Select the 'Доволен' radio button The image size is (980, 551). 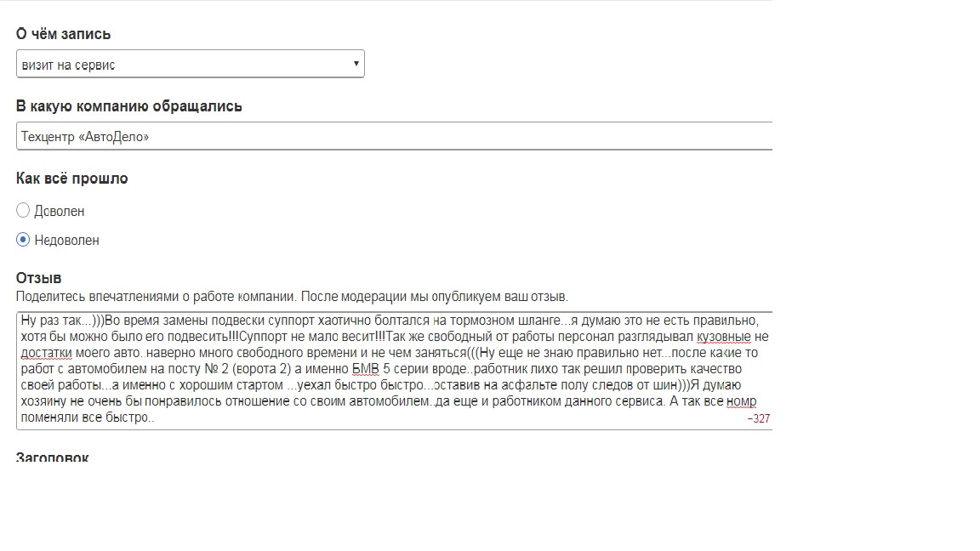[x=23, y=211]
